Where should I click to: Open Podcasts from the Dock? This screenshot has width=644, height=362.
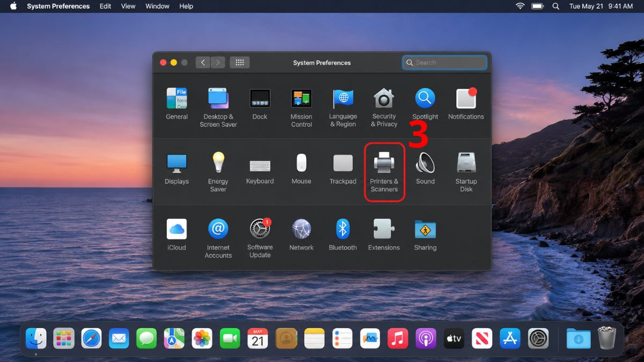(x=426, y=338)
